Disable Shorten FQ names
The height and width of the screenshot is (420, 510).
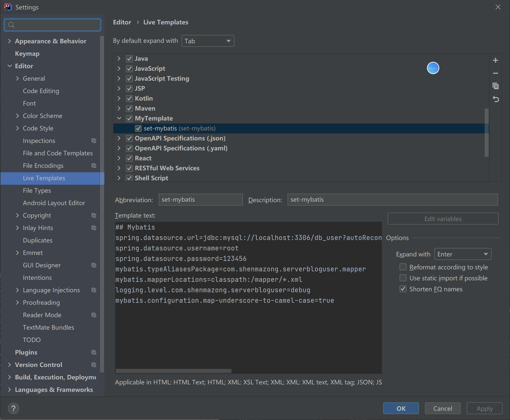(x=403, y=289)
